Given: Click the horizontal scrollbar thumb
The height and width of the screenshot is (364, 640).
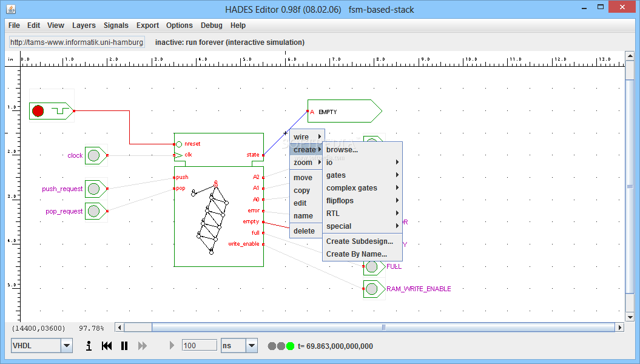Looking at the screenshot, I should (x=383, y=327).
